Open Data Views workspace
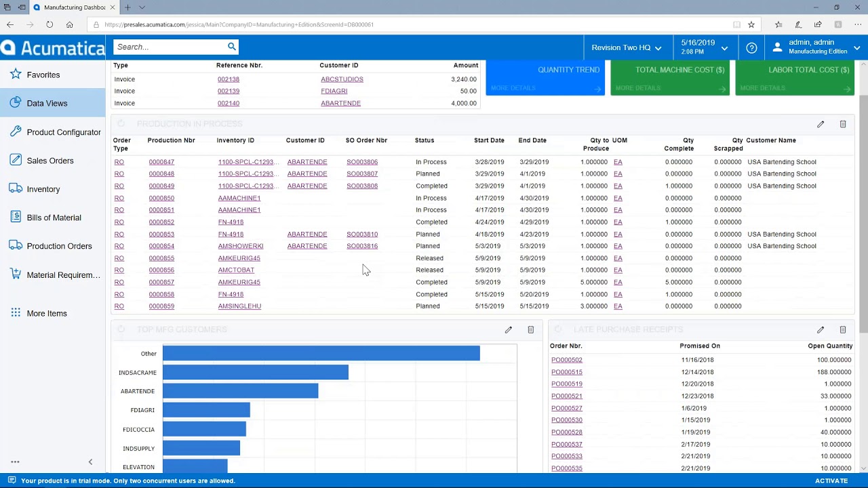Image resolution: width=868 pixels, height=488 pixels. 52,103
